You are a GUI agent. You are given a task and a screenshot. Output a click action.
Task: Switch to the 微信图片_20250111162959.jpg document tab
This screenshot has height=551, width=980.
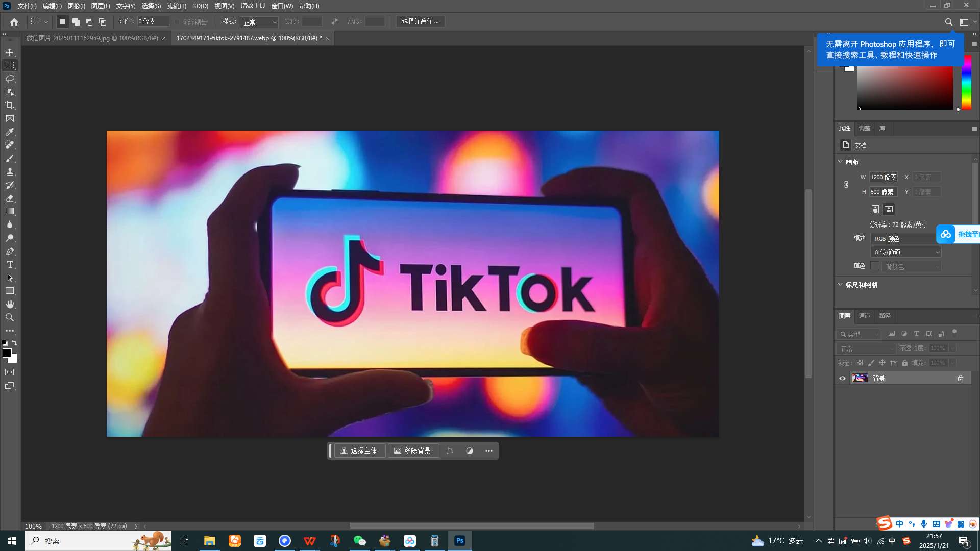pyautogui.click(x=92, y=38)
